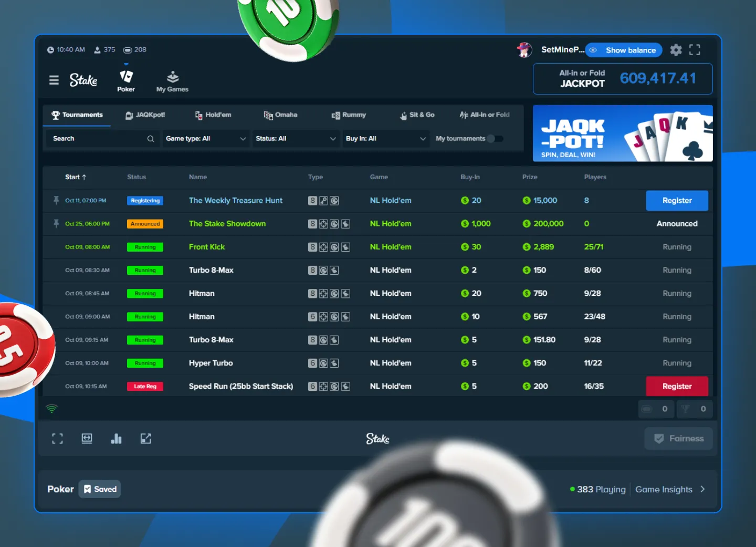Open the hamburger menu
This screenshot has width=756, height=547.
click(x=54, y=80)
